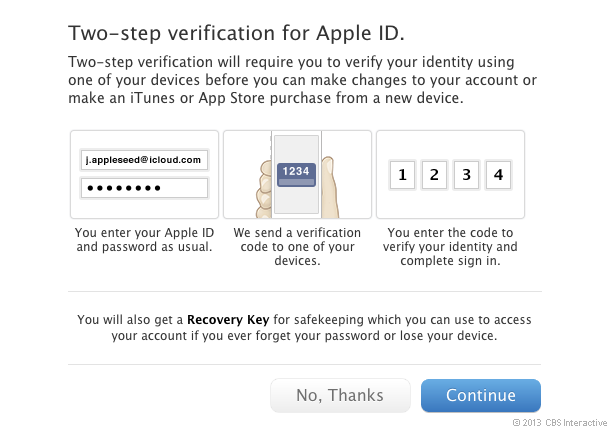Viewport: 611px width, 426px height.
Task: Tap the blue 1234 code bubble
Action: [296, 173]
